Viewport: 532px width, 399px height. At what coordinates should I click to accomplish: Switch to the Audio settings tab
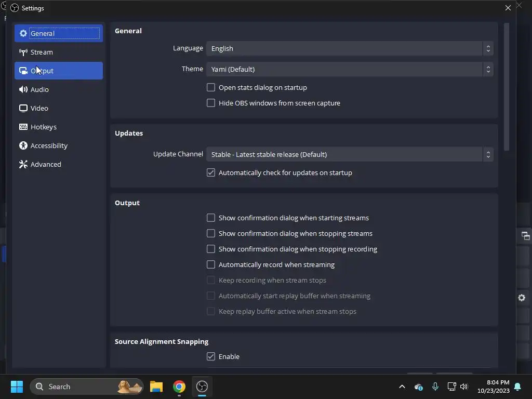click(x=59, y=89)
